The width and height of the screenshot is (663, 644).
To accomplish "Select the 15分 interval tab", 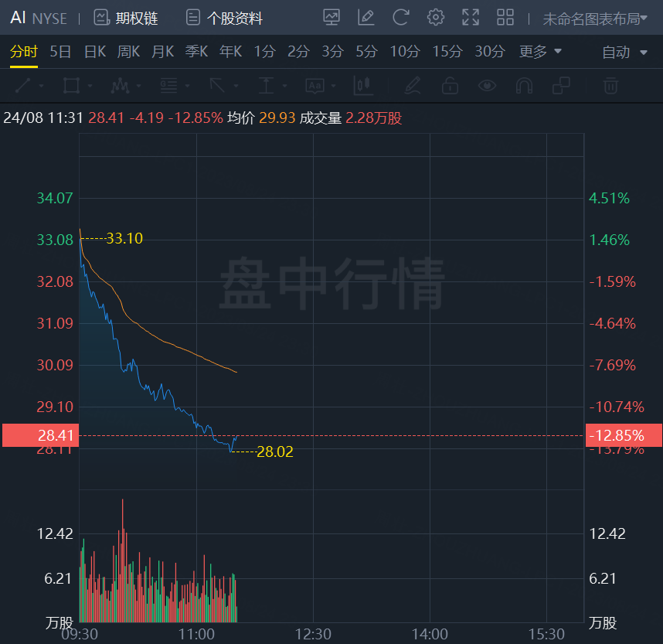I will click(x=447, y=52).
